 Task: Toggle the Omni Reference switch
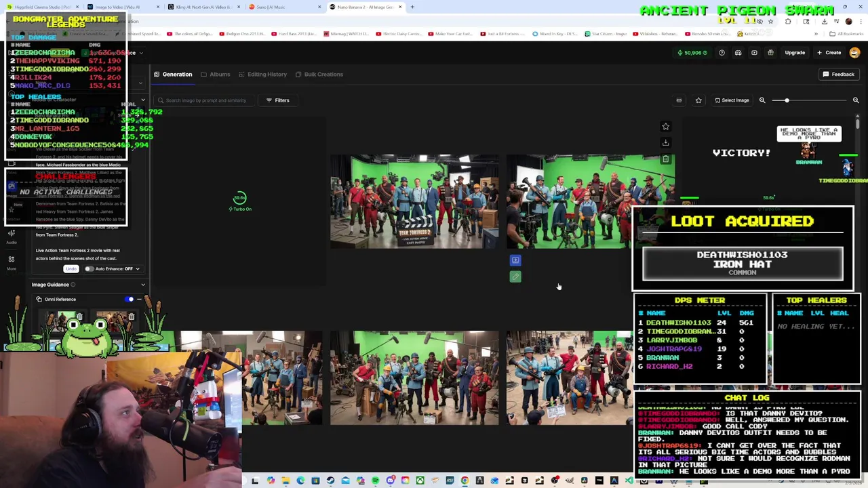tap(130, 299)
